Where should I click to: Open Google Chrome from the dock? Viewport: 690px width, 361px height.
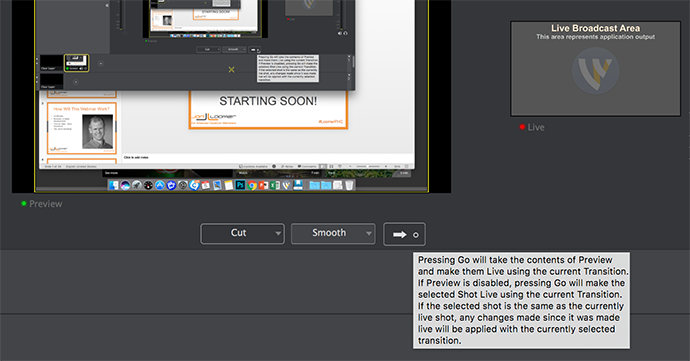pos(252,185)
